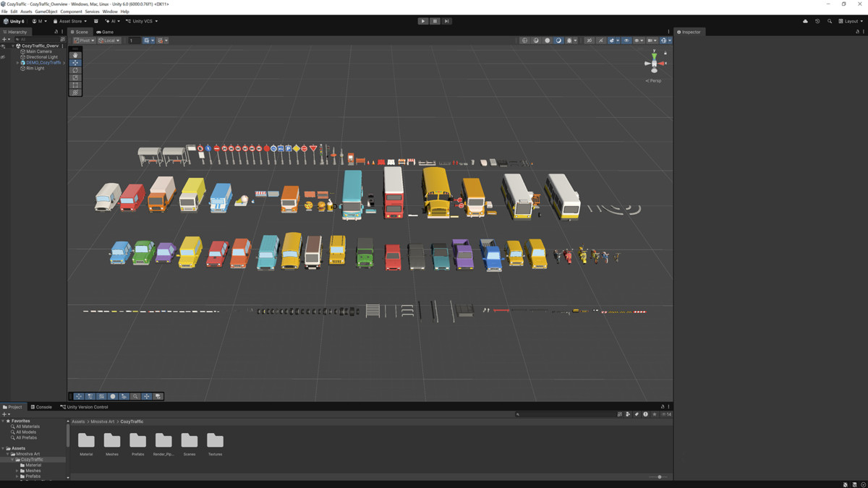
Task: Open the Undo History icon
Action: pyautogui.click(x=817, y=21)
